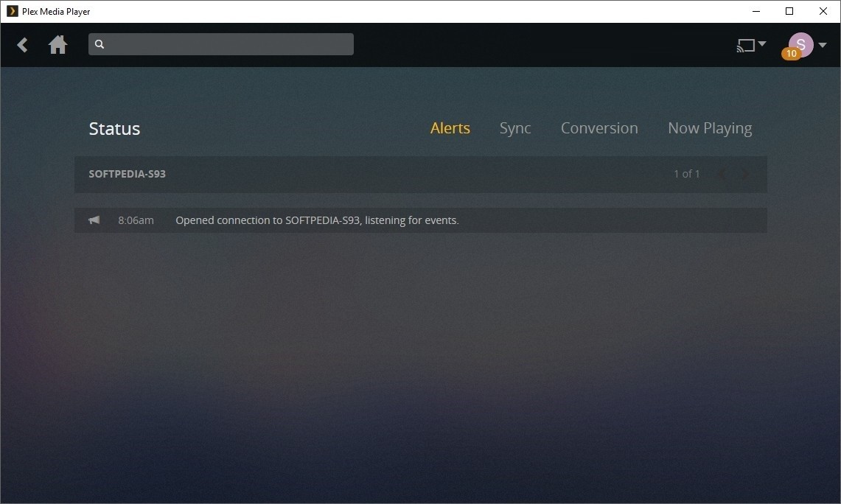Select the Alerts tab
This screenshot has height=504, width=841.
pos(450,127)
